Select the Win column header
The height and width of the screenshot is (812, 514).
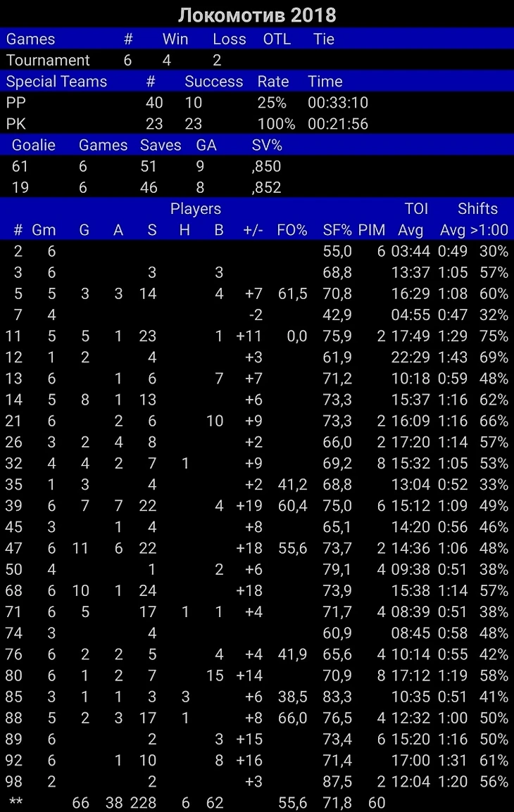[175, 39]
